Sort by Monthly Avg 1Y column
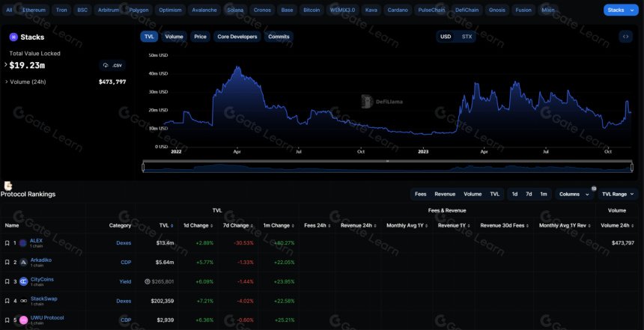Viewport: 644px width, 330px height. [x=407, y=225]
